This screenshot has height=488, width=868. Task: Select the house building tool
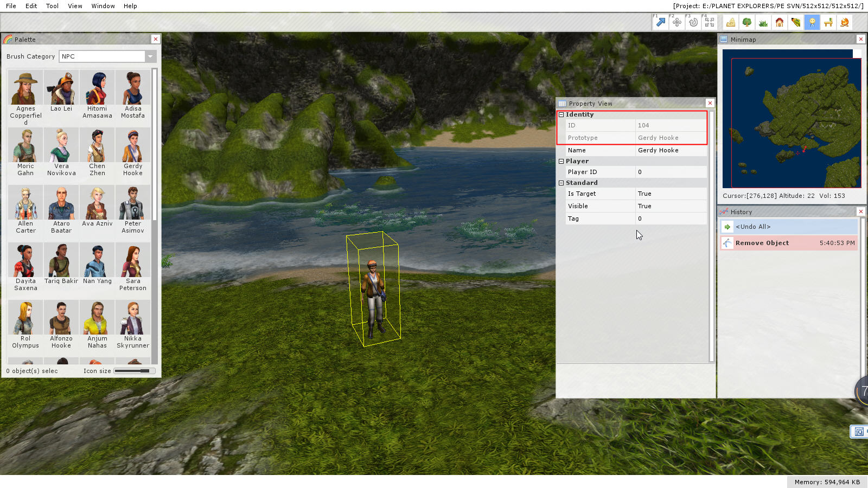(x=780, y=22)
